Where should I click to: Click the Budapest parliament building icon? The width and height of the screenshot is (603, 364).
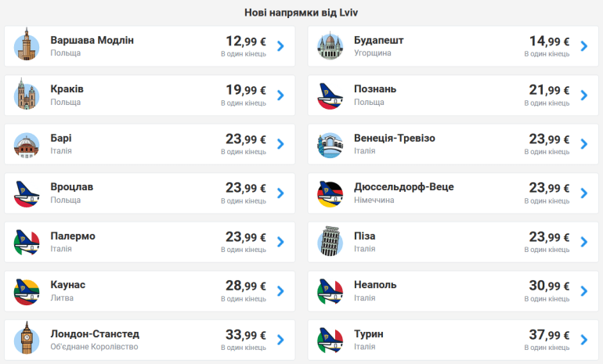coord(330,45)
